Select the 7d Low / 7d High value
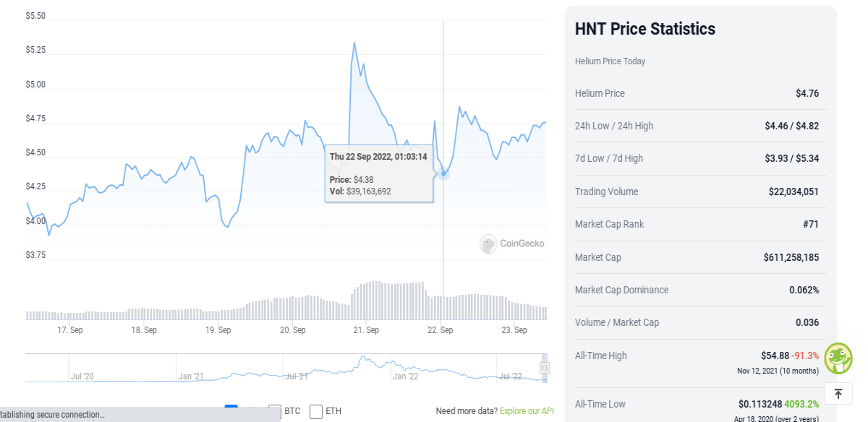The width and height of the screenshot is (868, 422). click(x=792, y=158)
